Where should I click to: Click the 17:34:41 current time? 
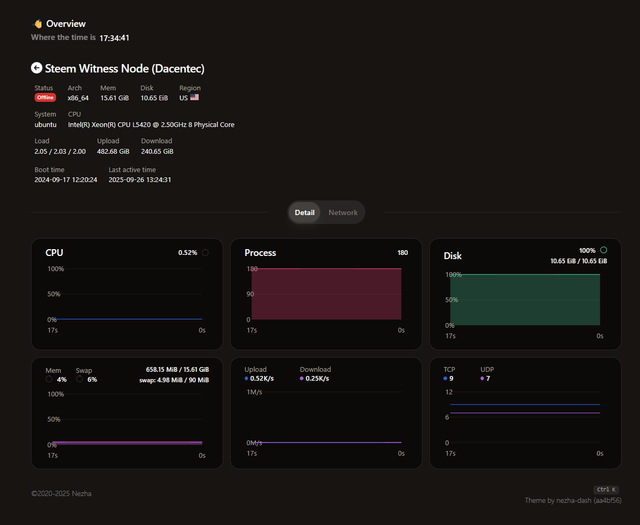click(x=114, y=38)
